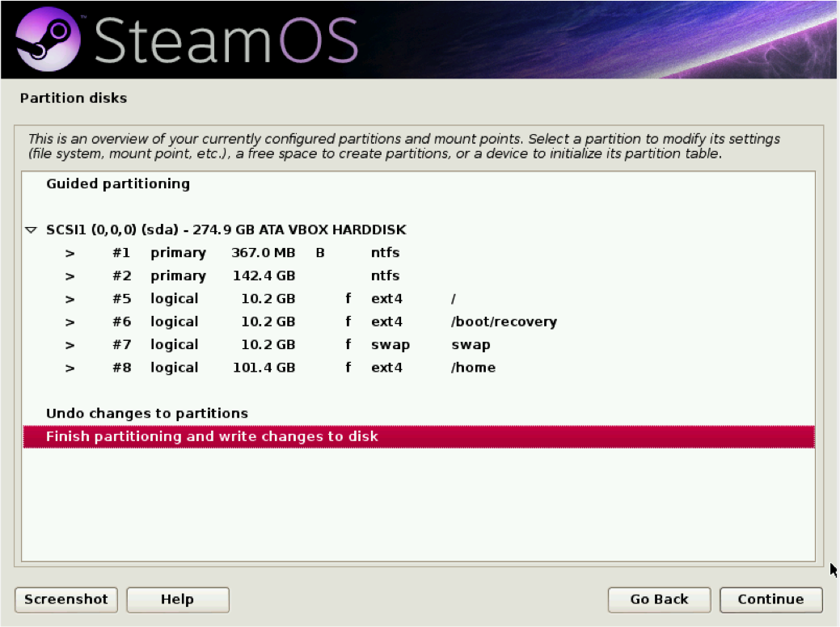Select the 367.0 MB ntfs boot partition

(323, 252)
